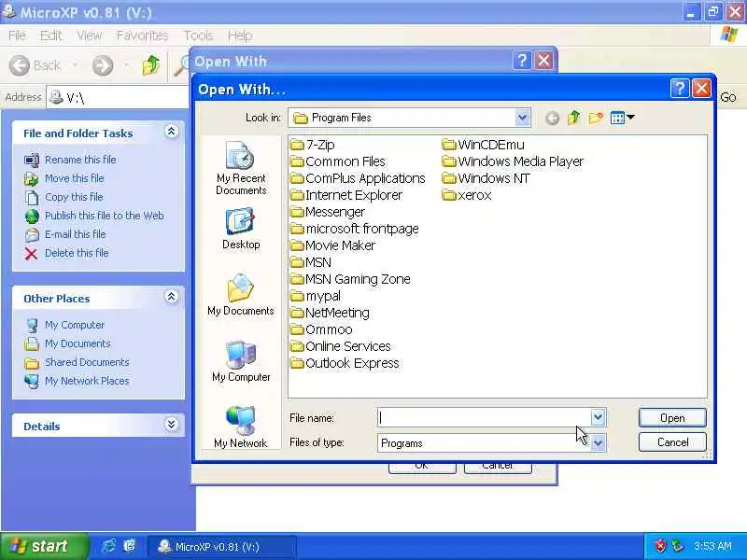Viewport: 747px width, 560px height.
Task: Go up one level in dialog
Action: (573, 118)
